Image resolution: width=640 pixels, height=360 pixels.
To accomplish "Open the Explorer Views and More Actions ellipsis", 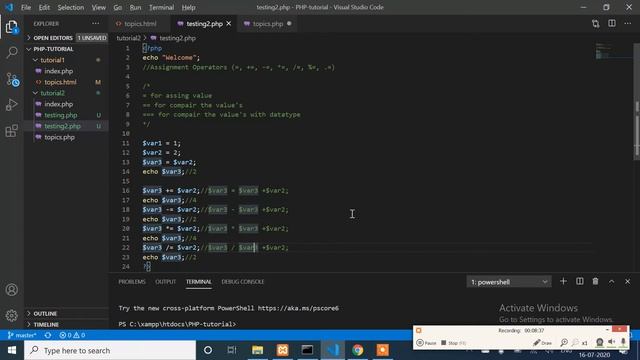I will click(96, 24).
